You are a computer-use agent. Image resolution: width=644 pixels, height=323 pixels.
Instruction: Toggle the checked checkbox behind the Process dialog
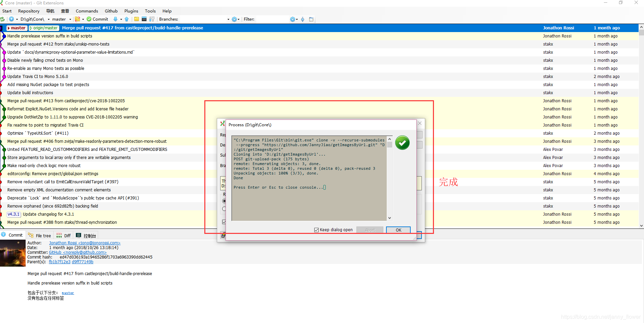pyautogui.click(x=224, y=222)
